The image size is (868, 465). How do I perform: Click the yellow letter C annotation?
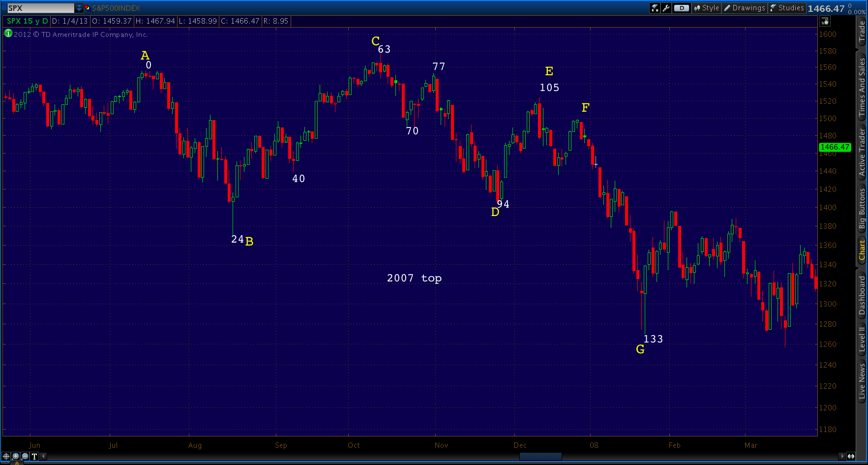pos(375,41)
